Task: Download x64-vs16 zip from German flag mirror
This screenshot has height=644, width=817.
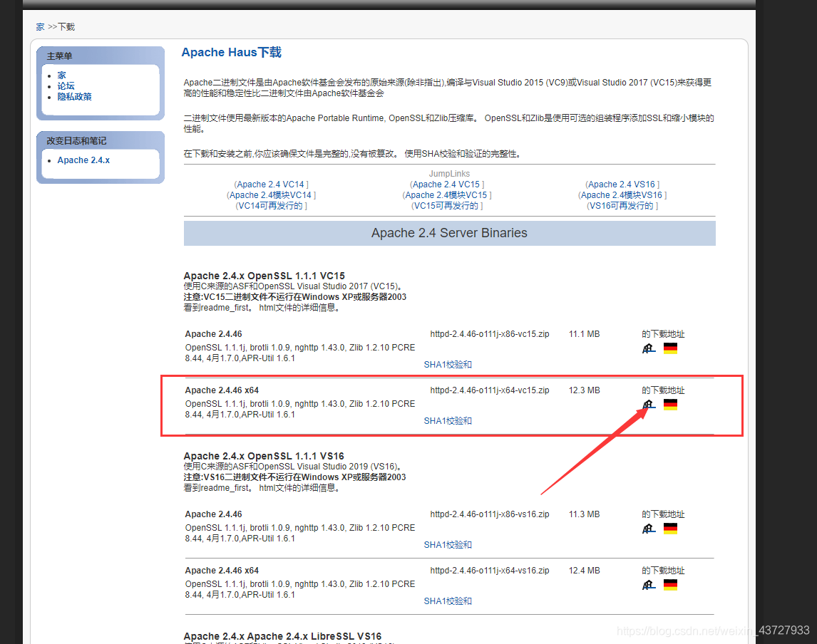Action: point(670,585)
